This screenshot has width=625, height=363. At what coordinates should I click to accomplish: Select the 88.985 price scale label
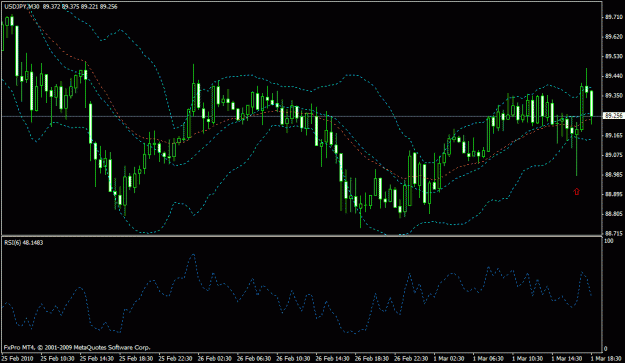[613, 175]
